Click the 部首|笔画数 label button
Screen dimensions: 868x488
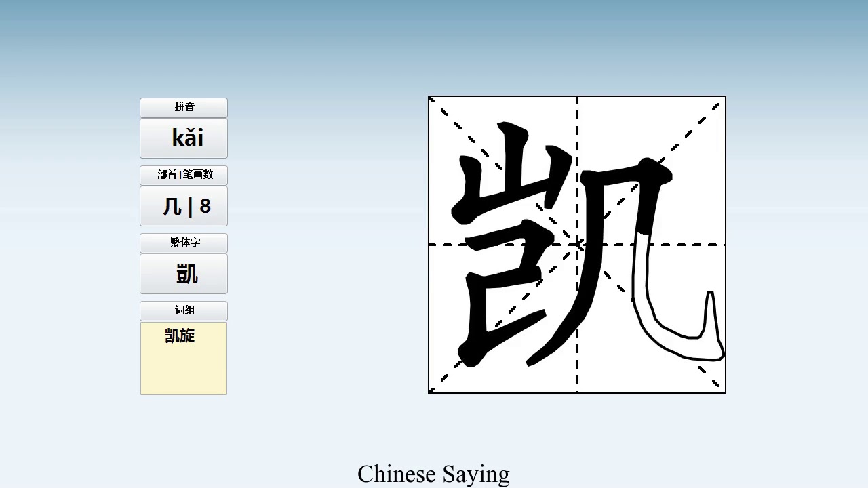point(184,175)
